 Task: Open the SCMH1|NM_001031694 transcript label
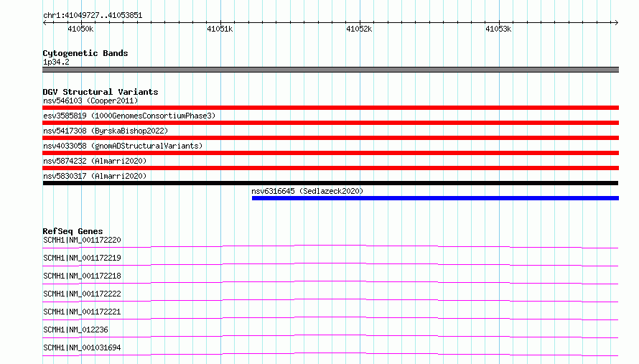click(x=82, y=347)
